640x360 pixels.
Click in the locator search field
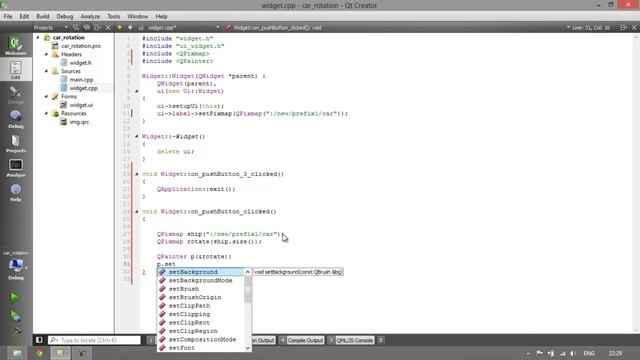click(x=94, y=340)
